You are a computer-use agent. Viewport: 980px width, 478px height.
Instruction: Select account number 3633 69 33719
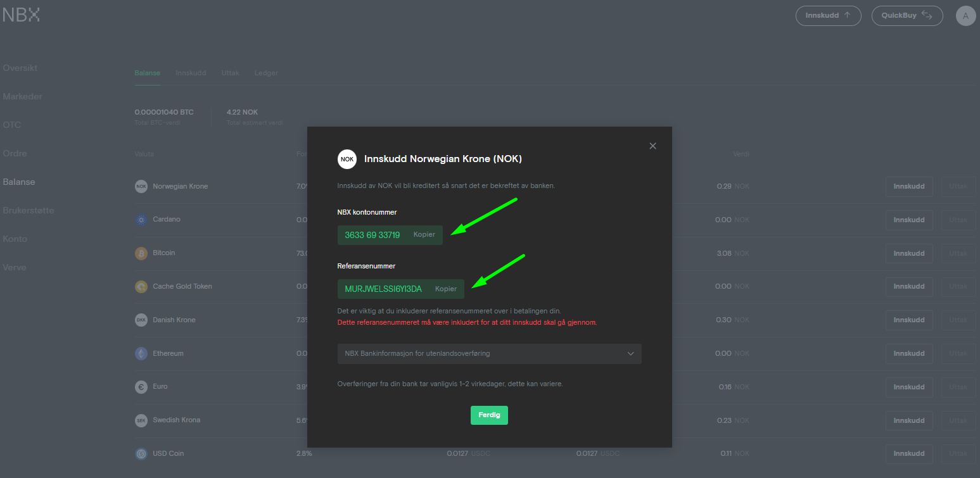pos(372,235)
